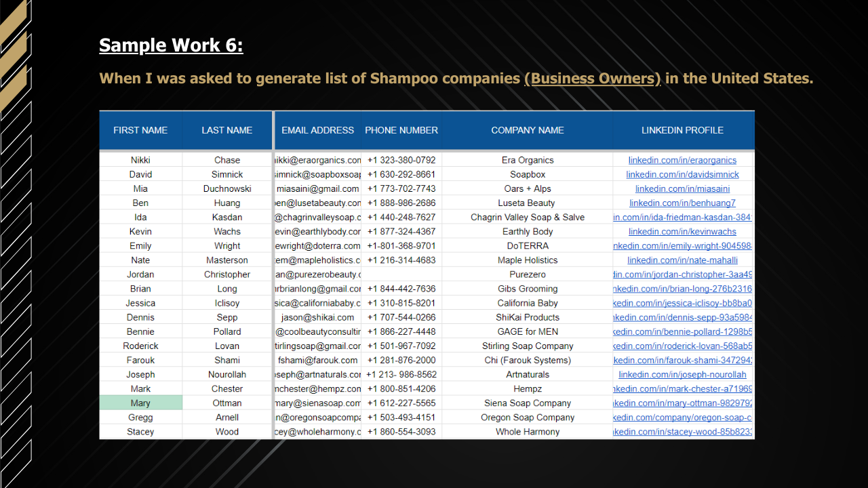The image size is (868, 488).
Task: Select the company cell "Hempz"
Action: point(528,389)
